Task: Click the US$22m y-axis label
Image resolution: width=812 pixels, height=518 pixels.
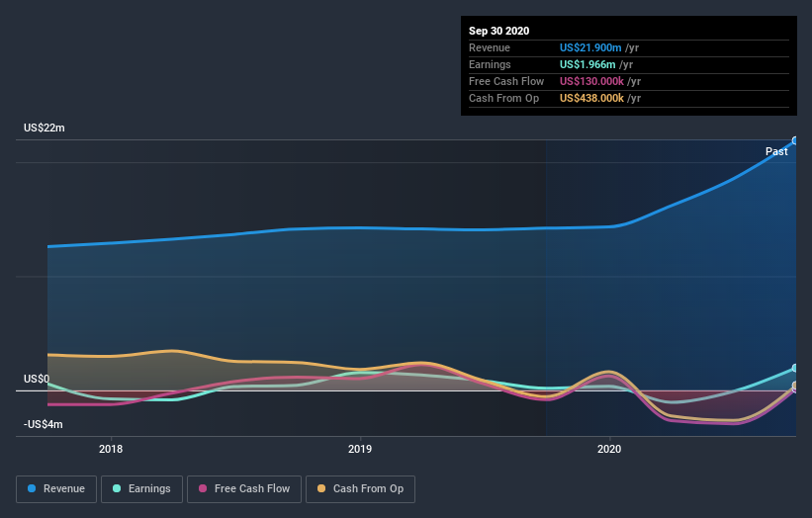Action: 45,128
